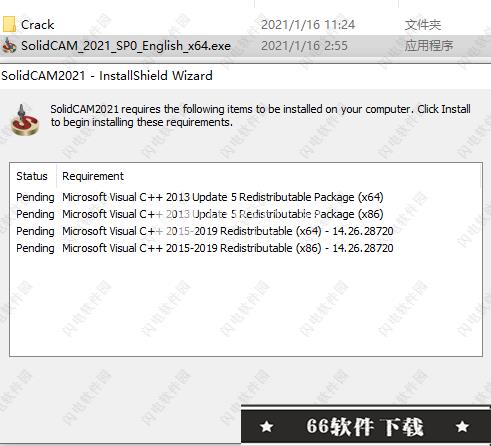Click the 文件夹 type of Crack folder
The image size is (491, 446).
[423, 25]
